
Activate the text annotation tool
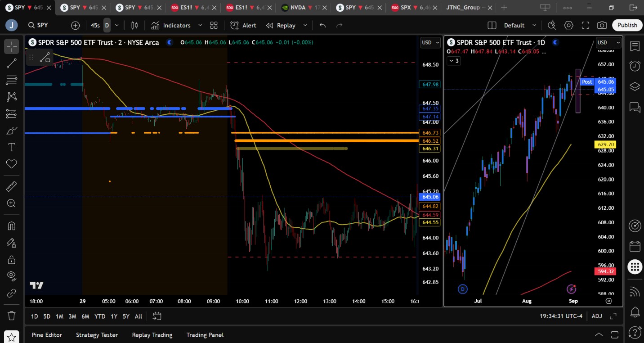coord(12,147)
